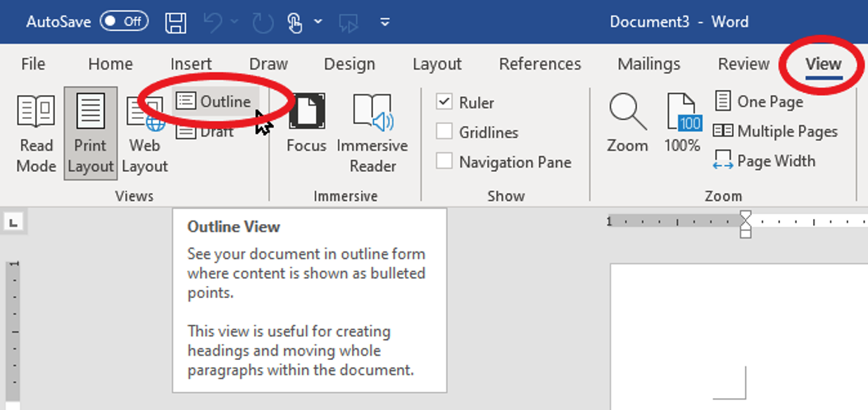This screenshot has width=868, height=410.
Task: Open the References tab
Action: [x=540, y=64]
